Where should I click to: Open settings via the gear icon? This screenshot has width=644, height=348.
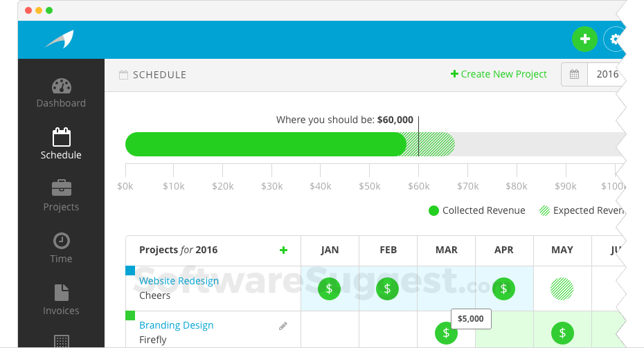[x=614, y=39]
